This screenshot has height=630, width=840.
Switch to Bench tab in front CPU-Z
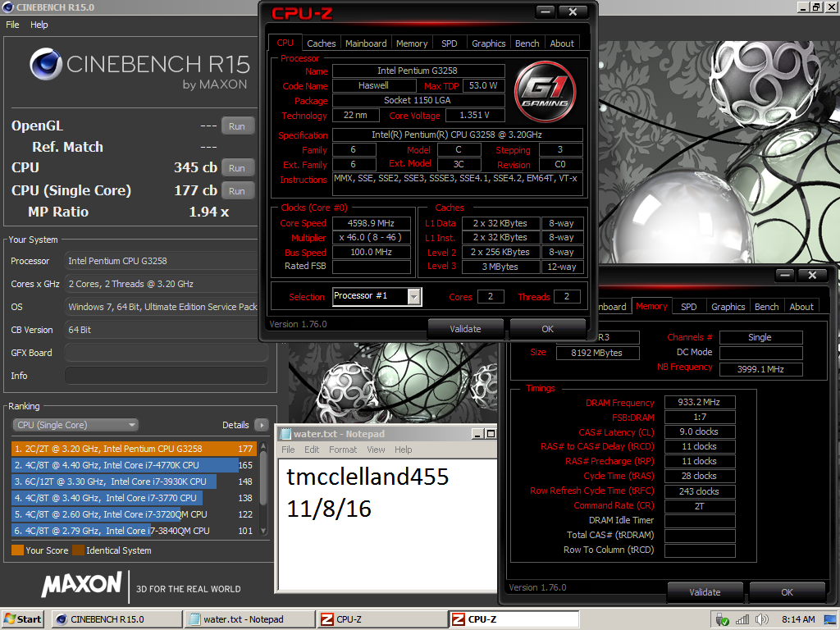(527, 43)
